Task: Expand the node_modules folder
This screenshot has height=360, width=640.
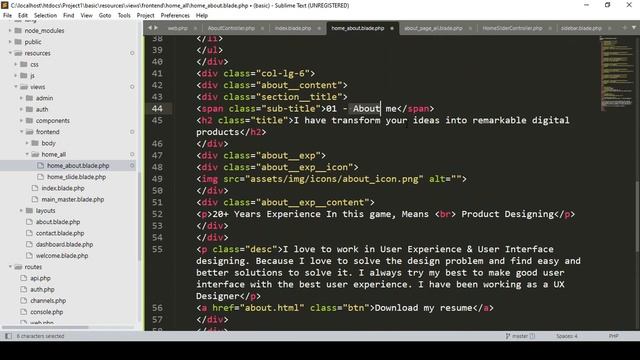Action: [10, 31]
